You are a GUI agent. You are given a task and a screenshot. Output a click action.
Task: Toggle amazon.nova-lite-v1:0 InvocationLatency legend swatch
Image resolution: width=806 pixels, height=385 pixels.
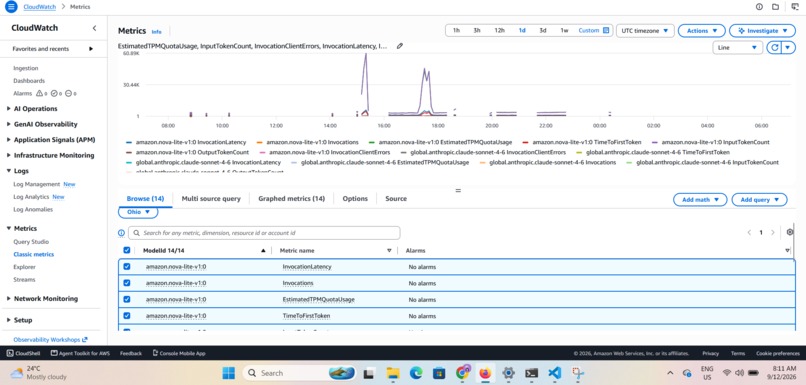coord(130,142)
